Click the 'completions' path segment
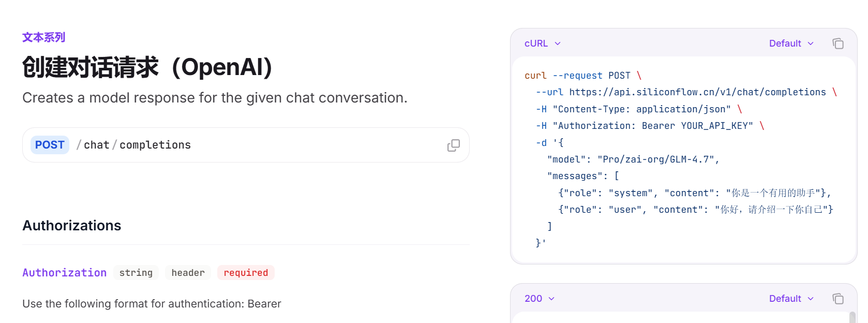This screenshot has width=868, height=323. pos(155,145)
